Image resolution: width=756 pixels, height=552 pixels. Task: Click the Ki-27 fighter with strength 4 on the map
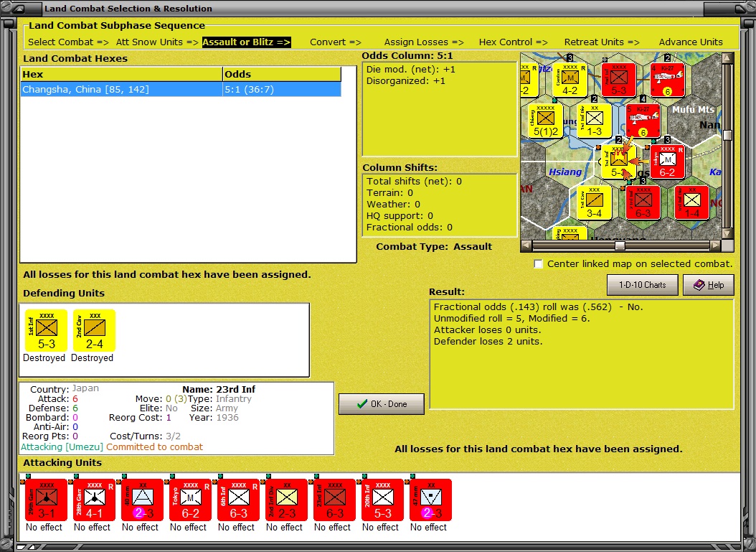click(x=667, y=80)
